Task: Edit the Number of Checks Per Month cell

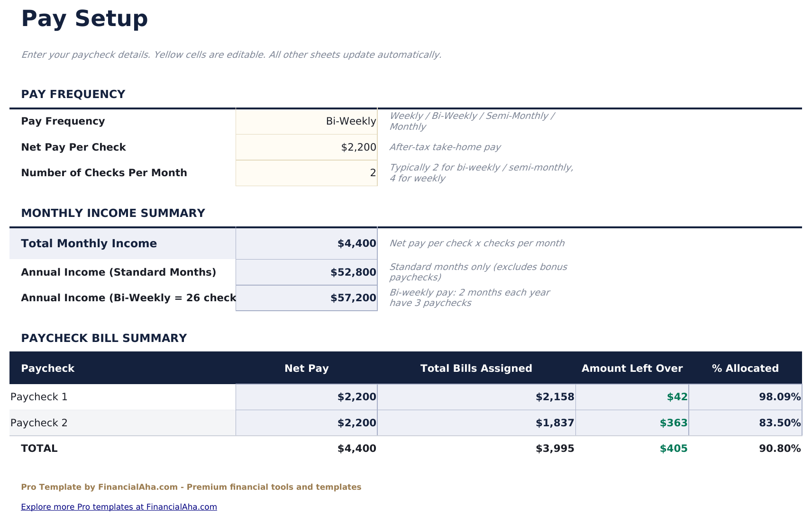Action: point(306,172)
